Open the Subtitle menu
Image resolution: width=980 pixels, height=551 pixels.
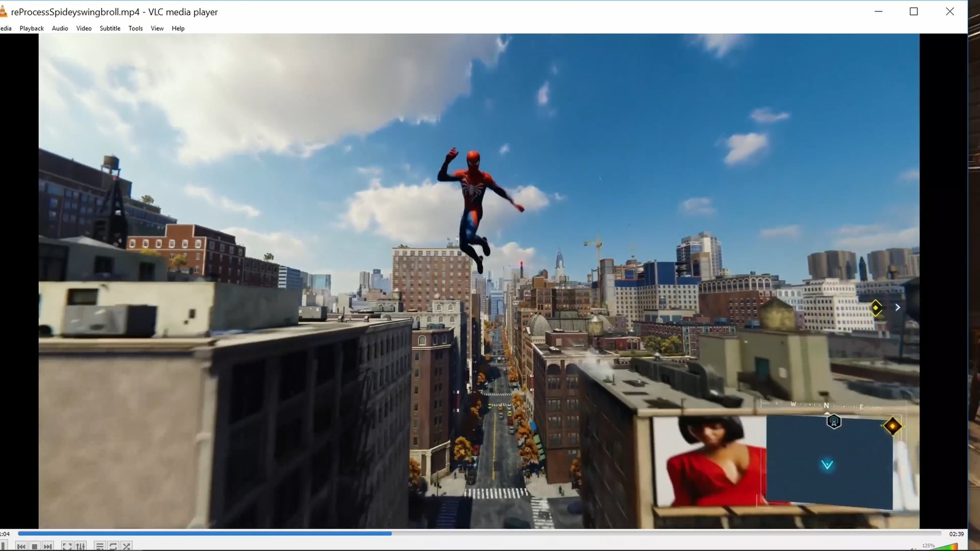click(x=110, y=28)
